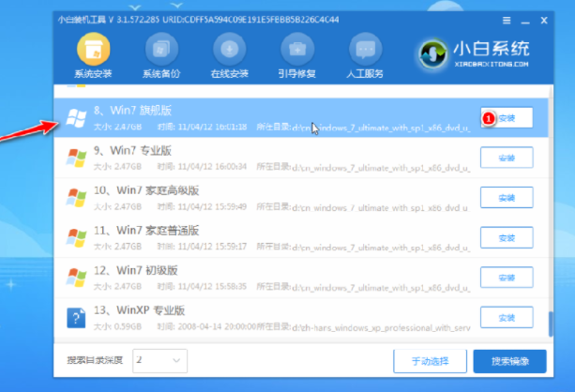
Task: Click Windows logo of Win7 初级版 row
Action: [x=76, y=278]
